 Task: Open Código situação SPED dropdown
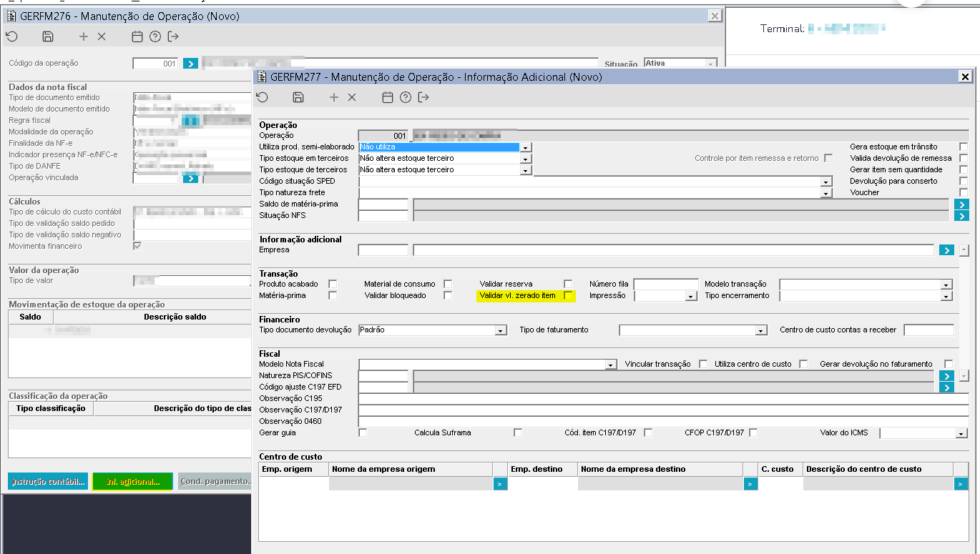pyautogui.click(x=826, y=182)
